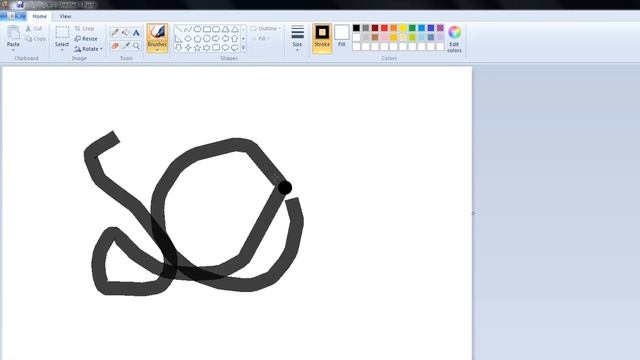Pick the green color swatch

412,28
